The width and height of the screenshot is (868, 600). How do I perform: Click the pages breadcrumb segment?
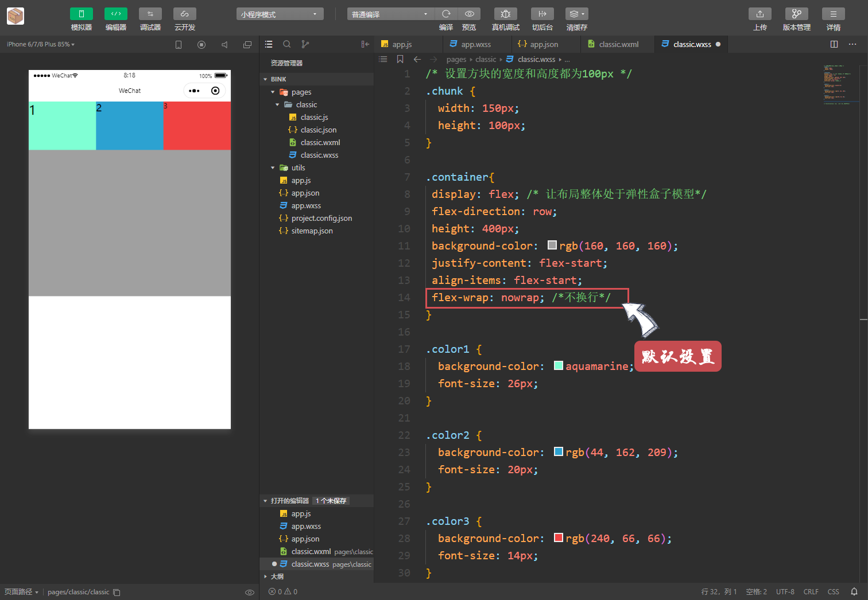click(456, 59)
